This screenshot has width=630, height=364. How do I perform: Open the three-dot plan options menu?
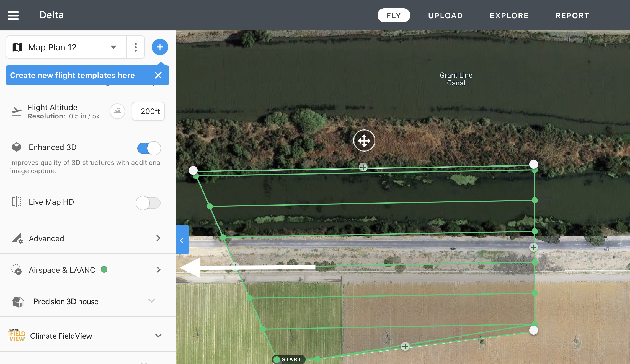[x=135, y=47]
